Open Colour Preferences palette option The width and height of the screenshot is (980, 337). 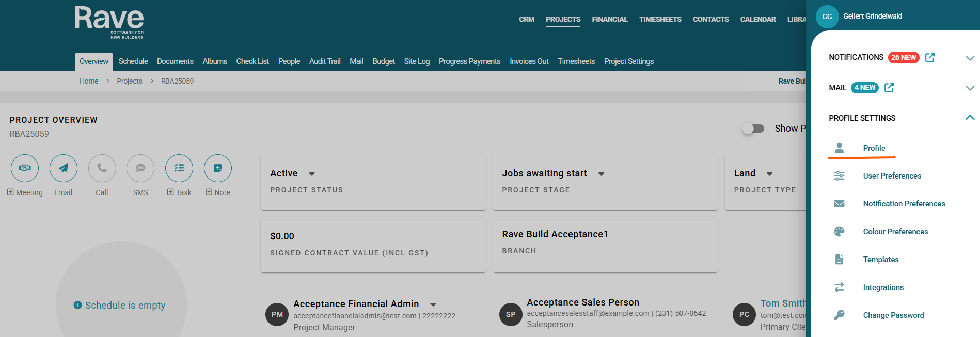click(x=895, y=232)
